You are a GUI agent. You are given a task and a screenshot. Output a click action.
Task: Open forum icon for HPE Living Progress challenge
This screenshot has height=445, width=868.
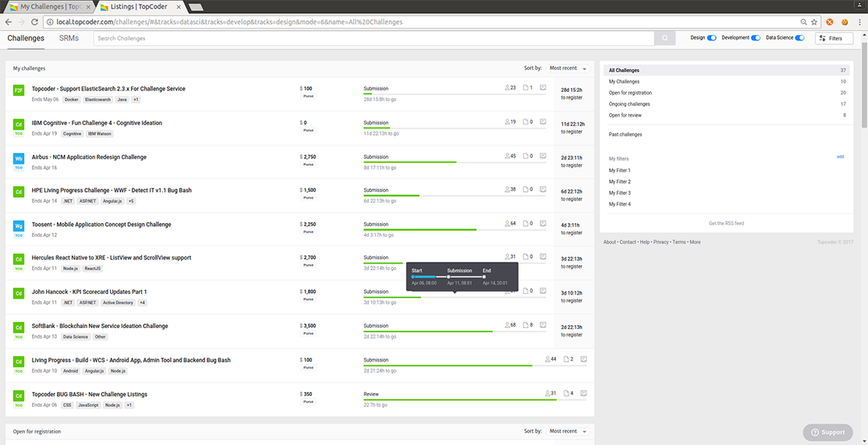pyautogui.click(x=543, y=189)
